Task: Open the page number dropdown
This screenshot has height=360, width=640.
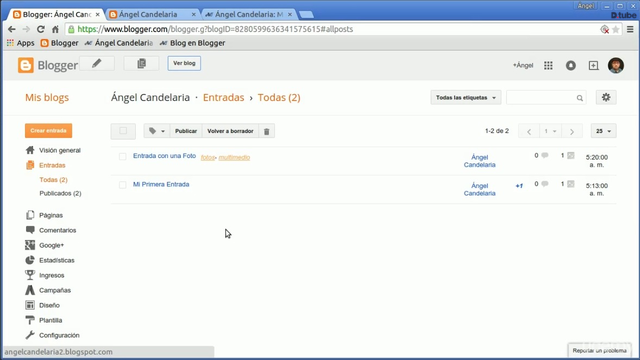Action: (550, 131)
